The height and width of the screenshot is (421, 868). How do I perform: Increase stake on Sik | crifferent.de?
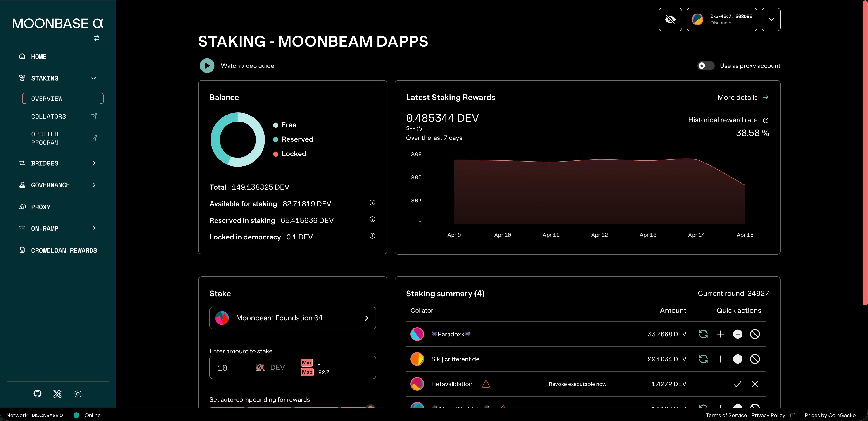[x=720, y=359]
